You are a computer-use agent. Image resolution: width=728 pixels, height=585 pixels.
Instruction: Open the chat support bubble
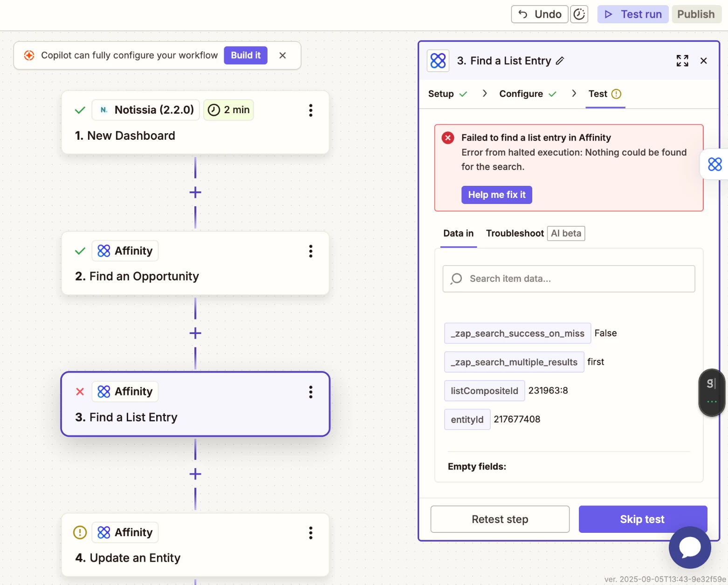click(x=690, y=547)
